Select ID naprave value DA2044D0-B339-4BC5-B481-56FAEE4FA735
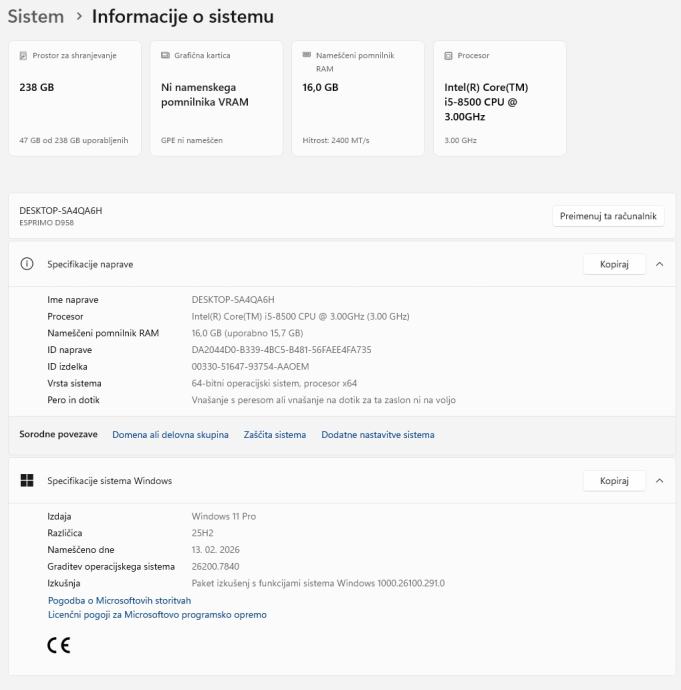 282,350
